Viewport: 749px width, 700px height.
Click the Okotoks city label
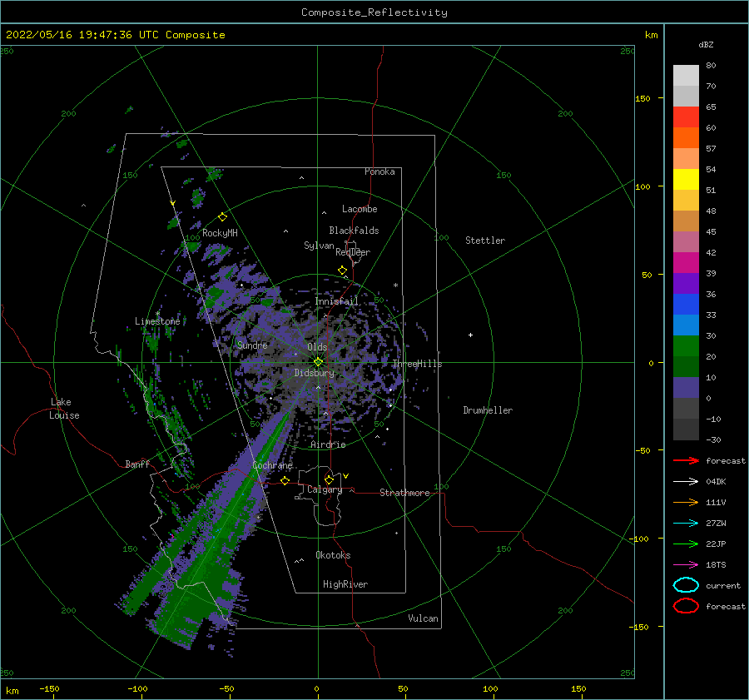333,555
